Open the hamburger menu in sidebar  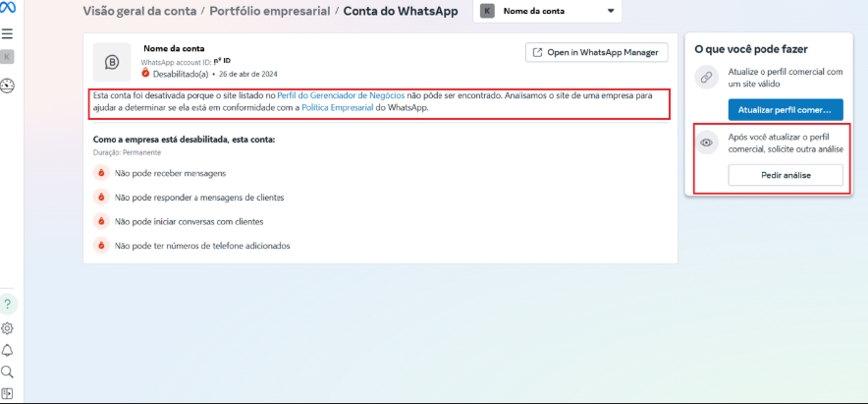pos(7,33)
